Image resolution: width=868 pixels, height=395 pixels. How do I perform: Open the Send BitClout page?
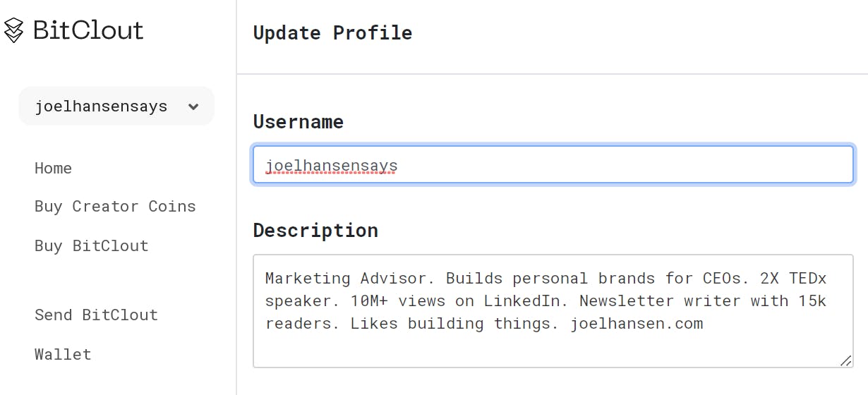tap(96, 315)
